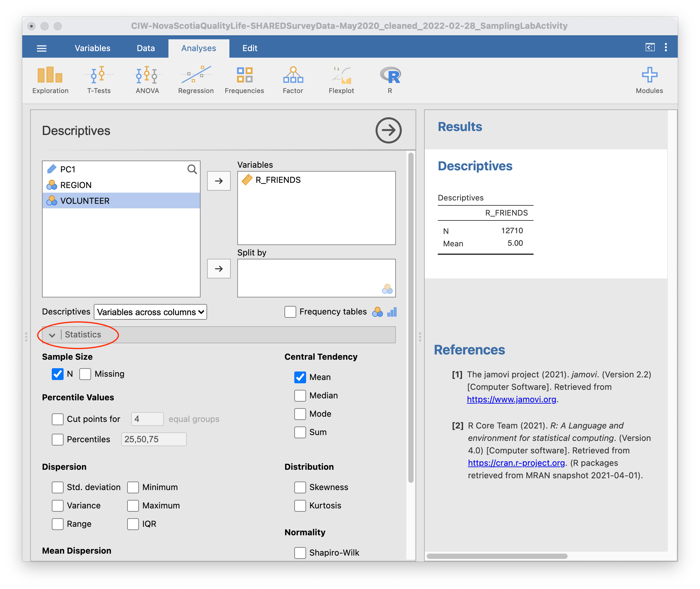Enable the Frequency tables checkbox
The image size is (700, 589).
click(290, 312)
